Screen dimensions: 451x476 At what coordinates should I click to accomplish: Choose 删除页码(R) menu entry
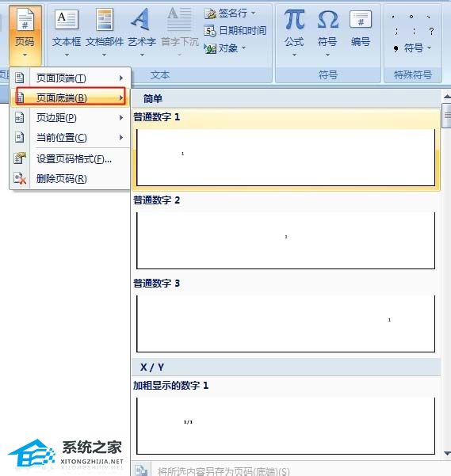(x=71, y=178)
